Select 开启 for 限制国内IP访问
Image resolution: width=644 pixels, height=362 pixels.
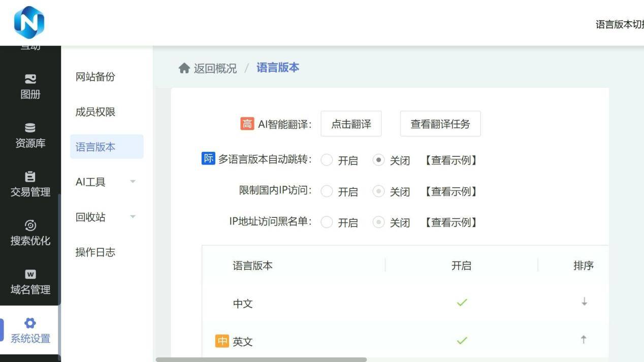tap(327, 191)
